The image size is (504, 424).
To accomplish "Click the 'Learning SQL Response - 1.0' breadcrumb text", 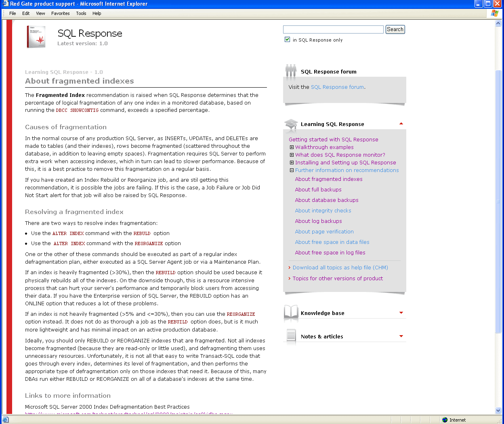I will point(64,72).
